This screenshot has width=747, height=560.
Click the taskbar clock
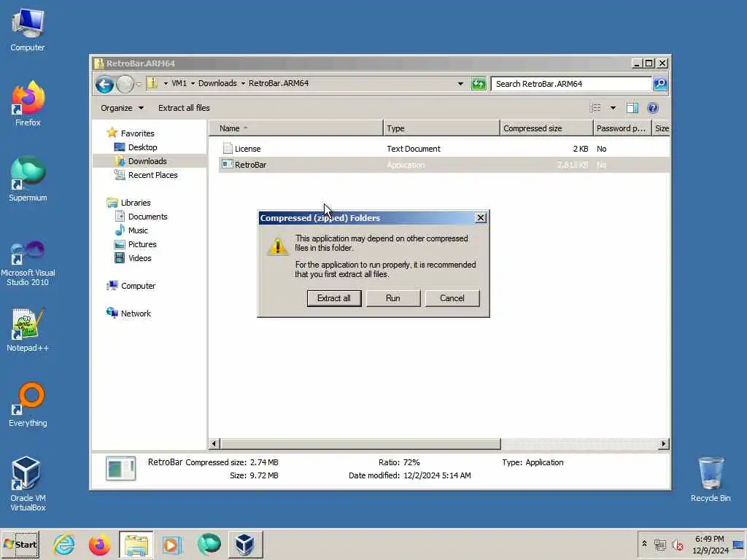tap(710, 544)
